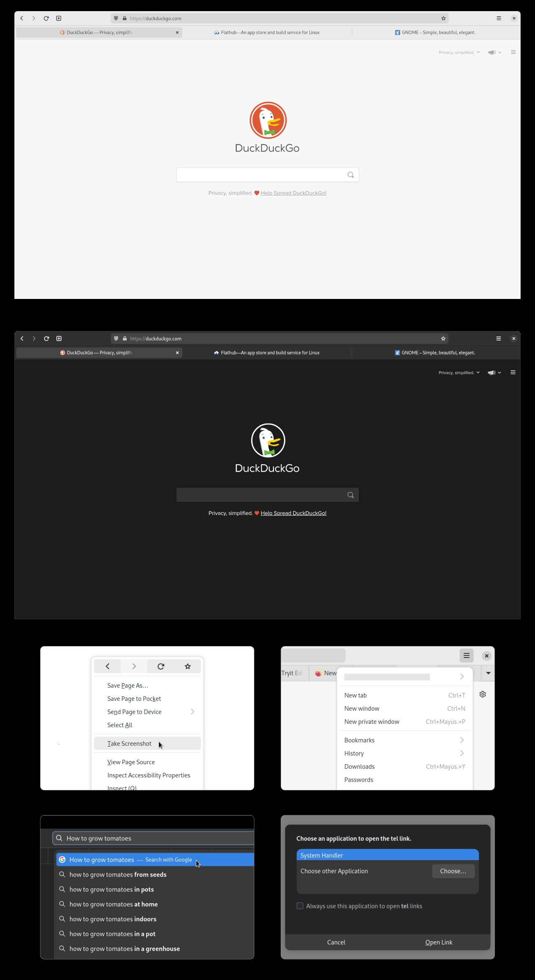Viewport: 535px width, 980px height.
Task: Switch to the GNOME tab in the dark window
Action: click(x=435, y=353)
